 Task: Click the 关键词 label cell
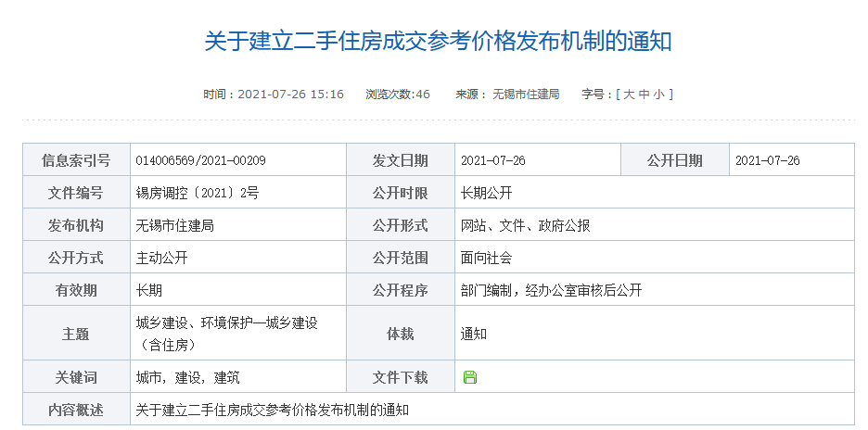[x=76, y=376]
